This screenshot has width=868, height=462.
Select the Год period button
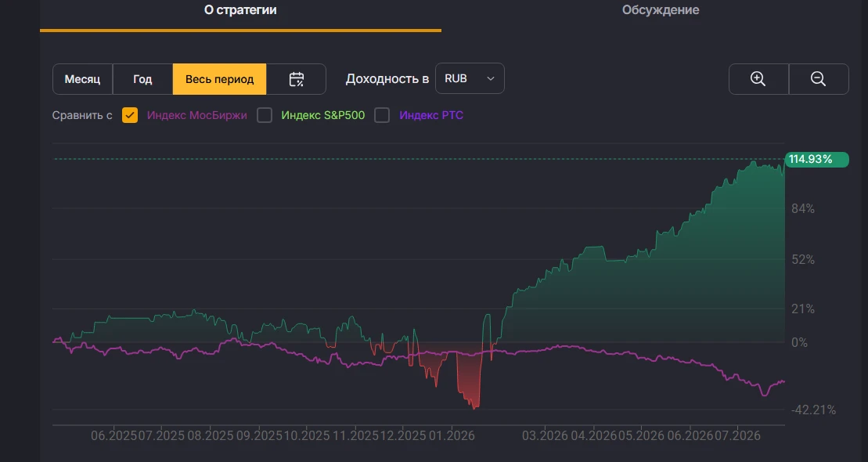142,79
